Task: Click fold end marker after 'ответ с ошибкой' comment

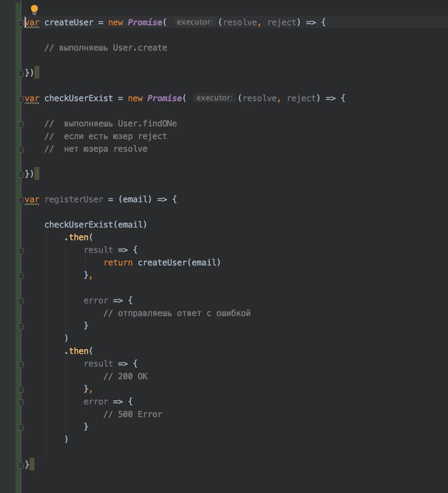Action: click(x=21, y=326)
